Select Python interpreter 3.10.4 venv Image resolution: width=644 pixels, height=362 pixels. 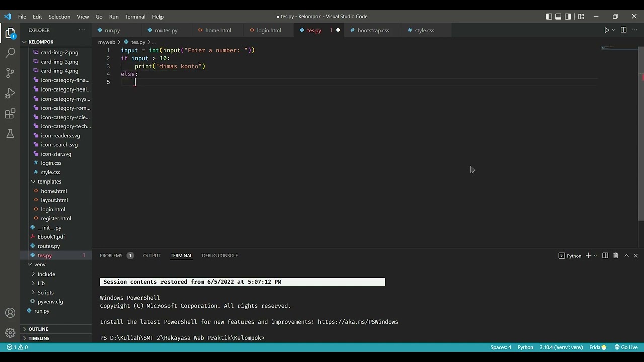(x=561, y=347)
